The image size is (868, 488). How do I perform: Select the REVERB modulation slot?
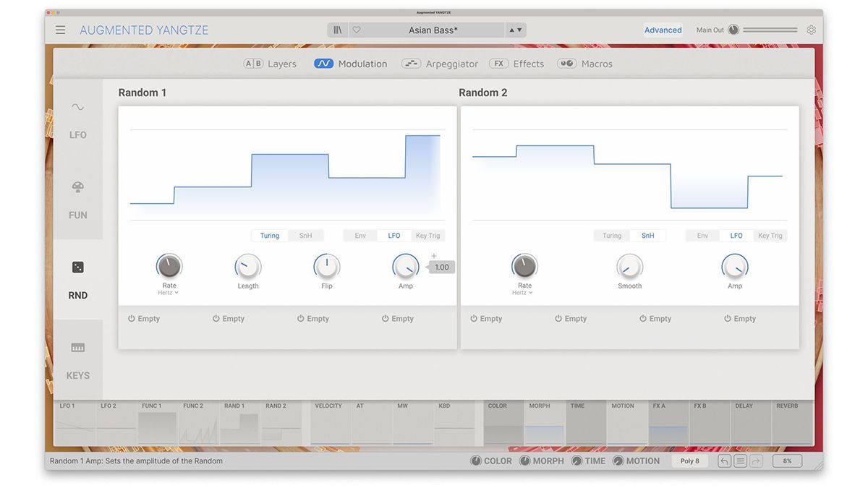[x=793, y=422]
